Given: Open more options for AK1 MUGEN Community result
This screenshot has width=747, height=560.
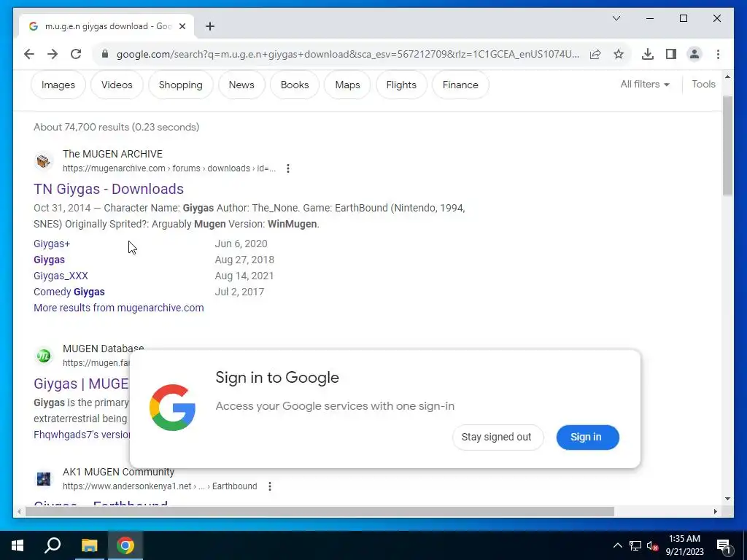Looking at the screenshot, I should coord(270,486).
